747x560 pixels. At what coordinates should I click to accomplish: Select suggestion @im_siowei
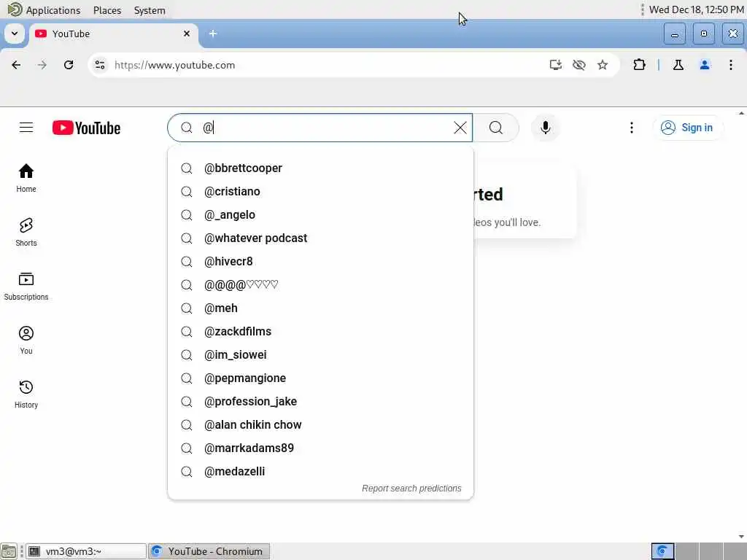[321, 355]
